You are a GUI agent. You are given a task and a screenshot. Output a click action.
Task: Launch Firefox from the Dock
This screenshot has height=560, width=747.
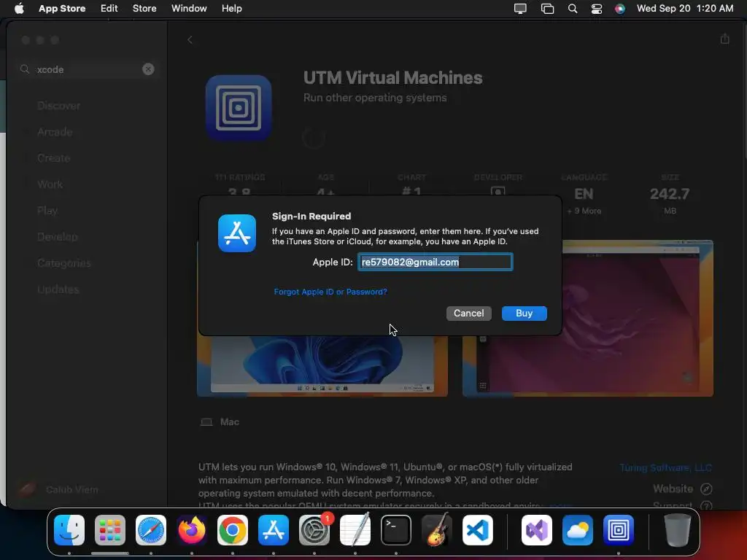[192, 530]
